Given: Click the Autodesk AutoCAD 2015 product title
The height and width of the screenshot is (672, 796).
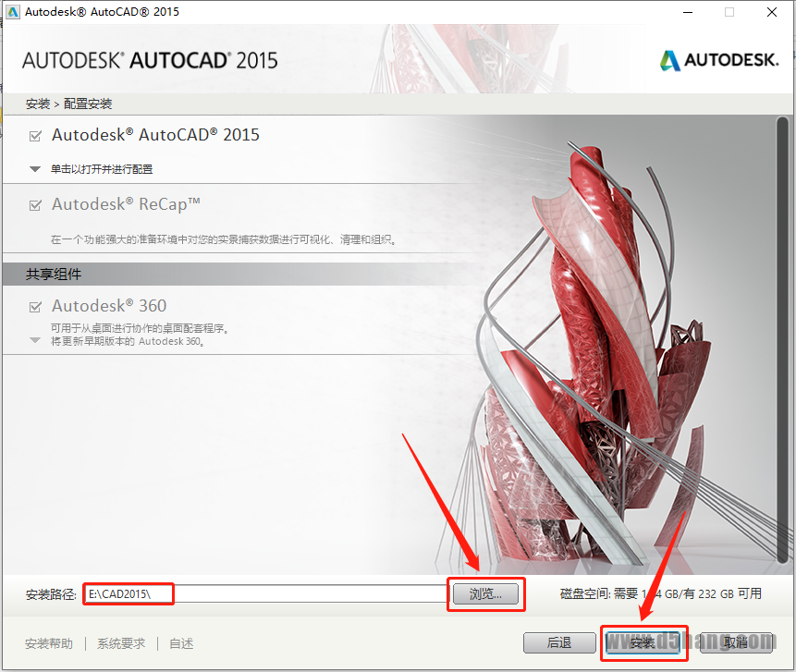Looking at the screenshot, I should point(155,135).
